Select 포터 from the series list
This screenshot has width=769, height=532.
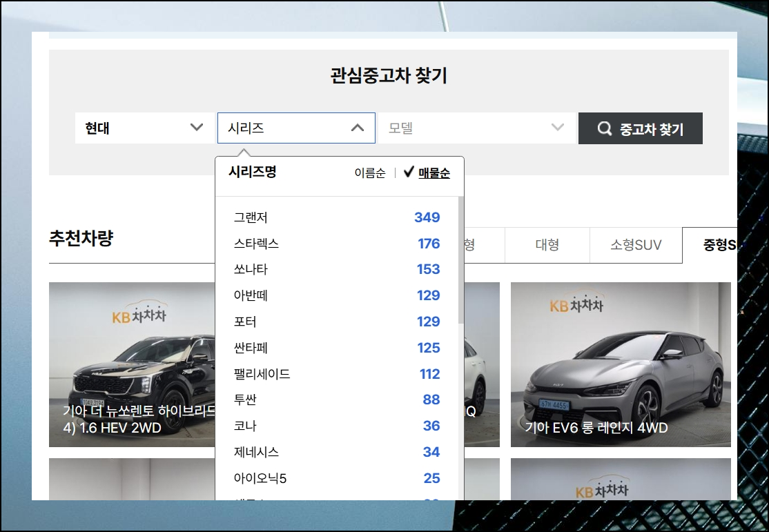pyautogui.click(x=336, y=322)
